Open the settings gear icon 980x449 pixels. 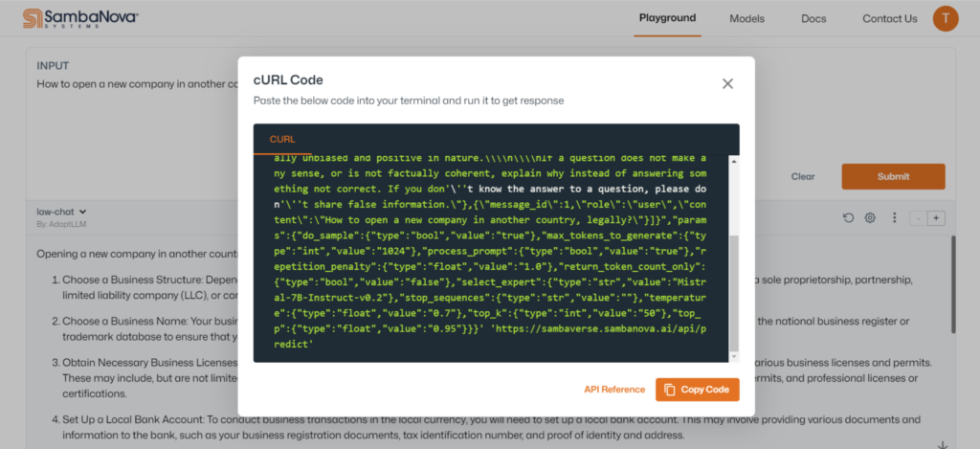click(870, 218)
